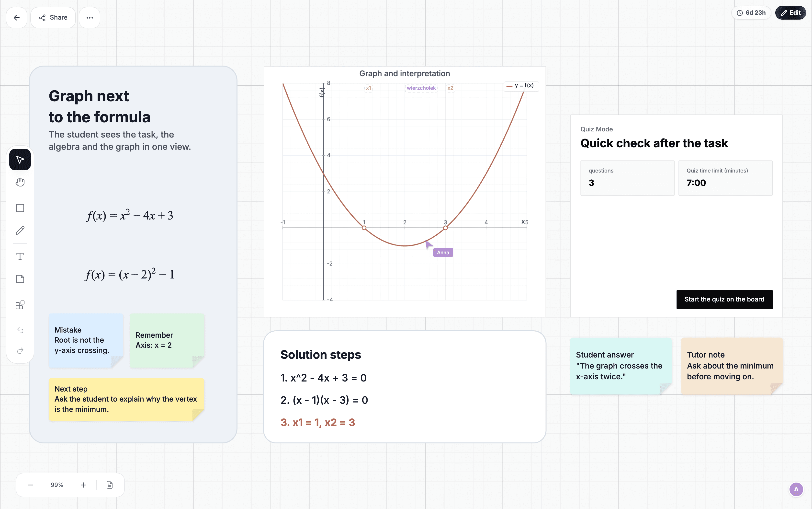Open the three-dots more options menu
Viewport: 812px width, 509px height.
(x=90, y=18)
